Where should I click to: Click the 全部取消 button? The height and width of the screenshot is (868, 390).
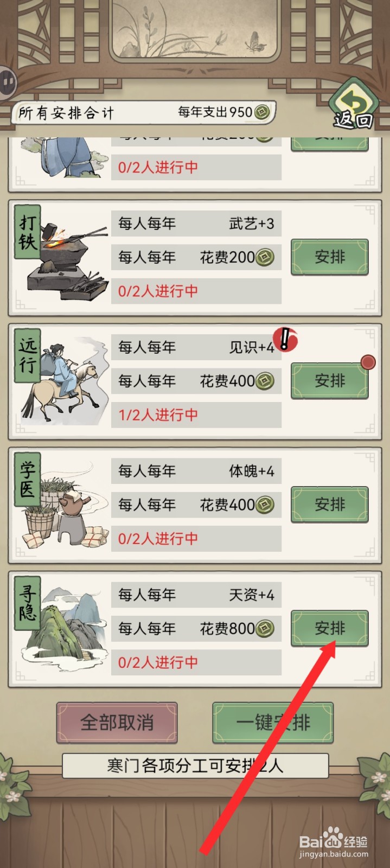(117, 723)
